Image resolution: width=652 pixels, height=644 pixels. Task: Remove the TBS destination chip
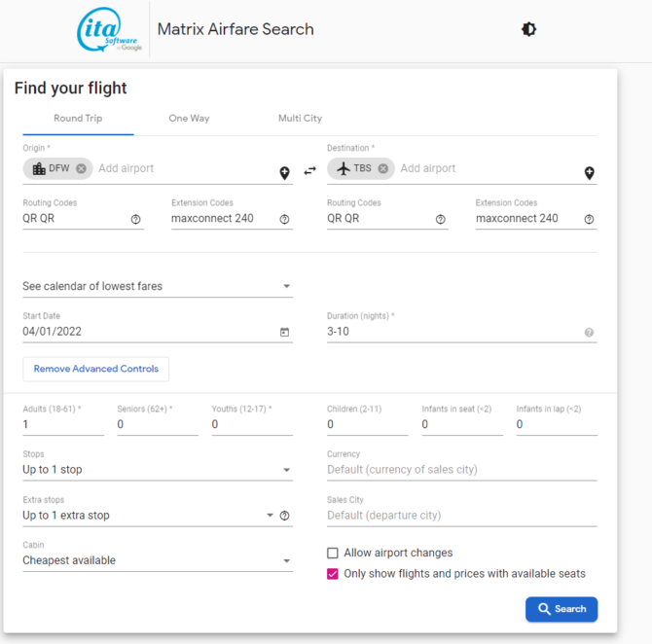coord(383,168)
